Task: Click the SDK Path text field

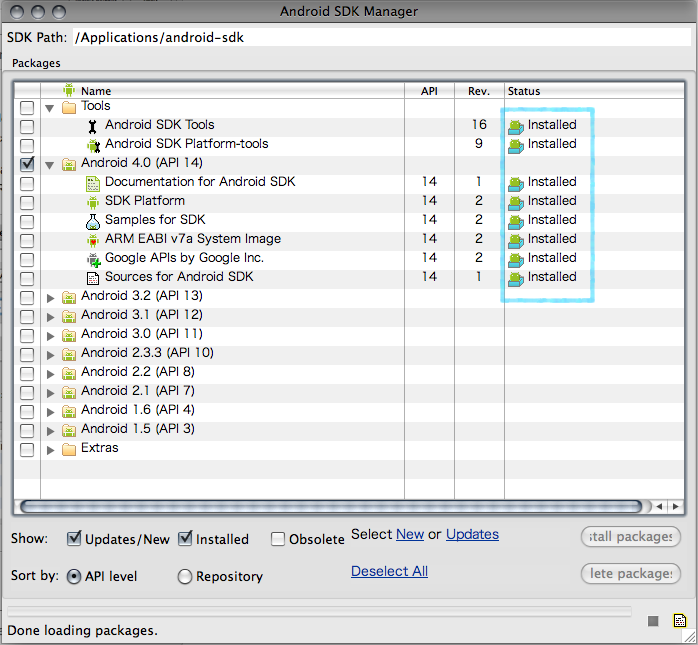Action: (381, 37)
